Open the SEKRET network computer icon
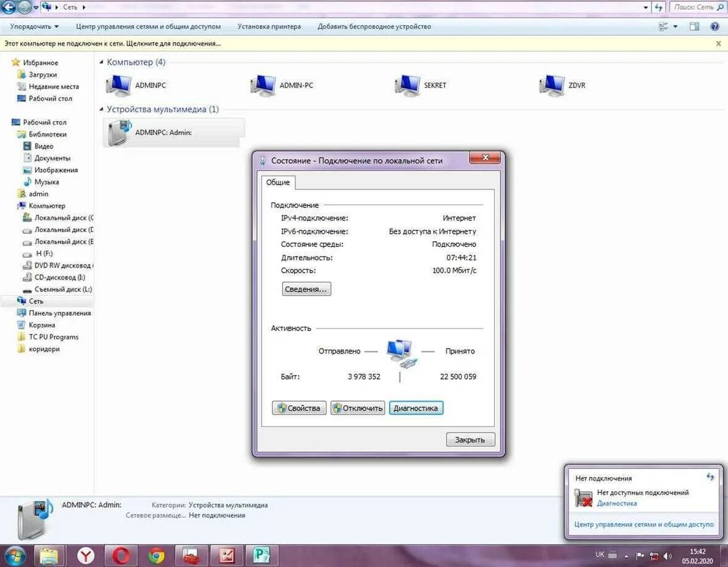The height and width of the screenshot is (567, 728). click(x=408, y=85)
